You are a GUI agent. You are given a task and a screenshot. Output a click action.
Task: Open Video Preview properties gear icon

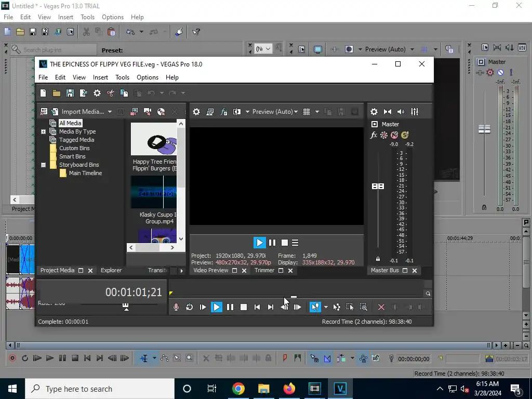point(196,112)
